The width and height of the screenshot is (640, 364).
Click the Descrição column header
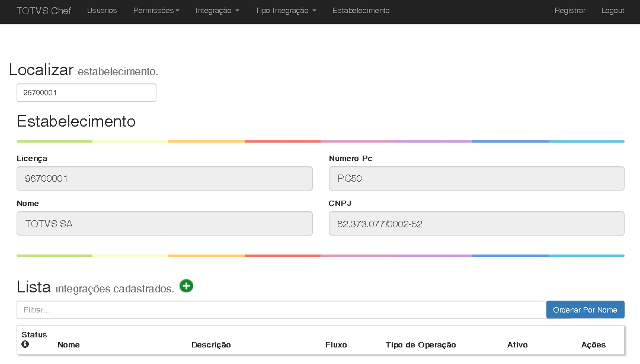coord(211,344)
